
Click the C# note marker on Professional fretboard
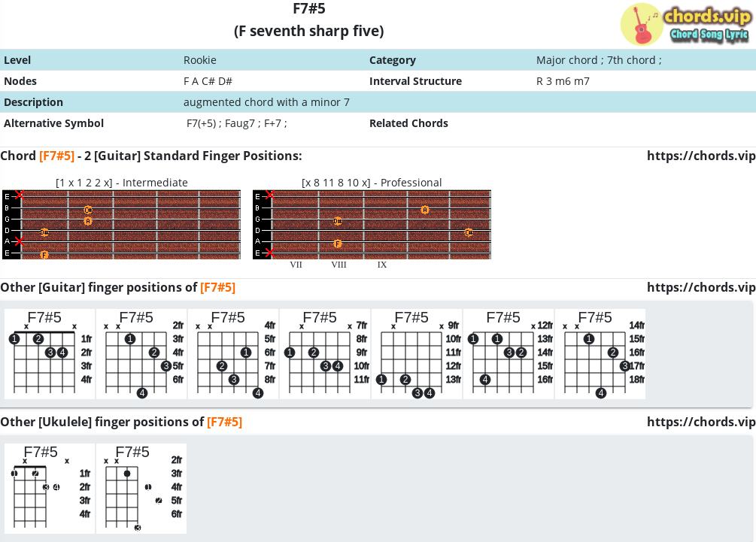click(469, 232)
